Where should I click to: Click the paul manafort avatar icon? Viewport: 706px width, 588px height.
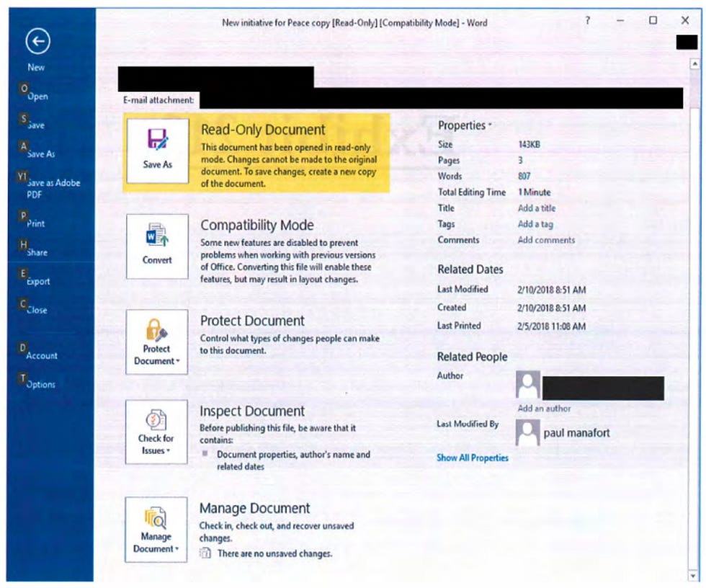click(527, 432)
